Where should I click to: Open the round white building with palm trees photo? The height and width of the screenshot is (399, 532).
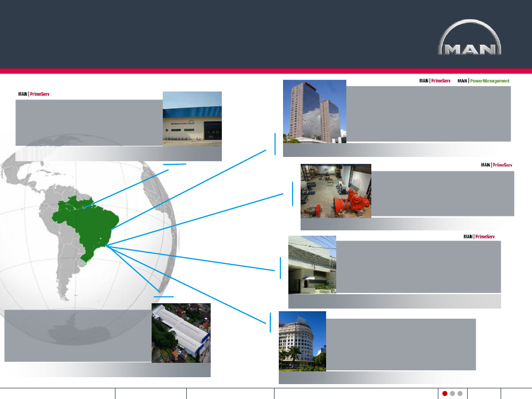click(x=302, y=341)
